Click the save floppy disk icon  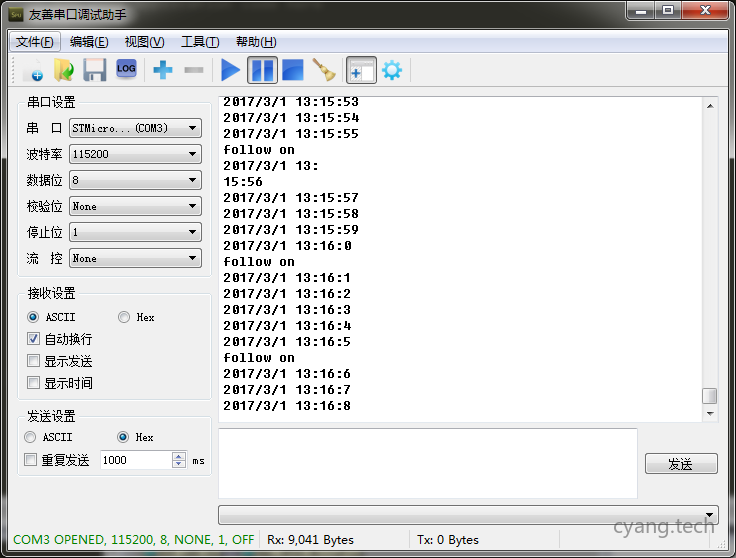(94, 70)
